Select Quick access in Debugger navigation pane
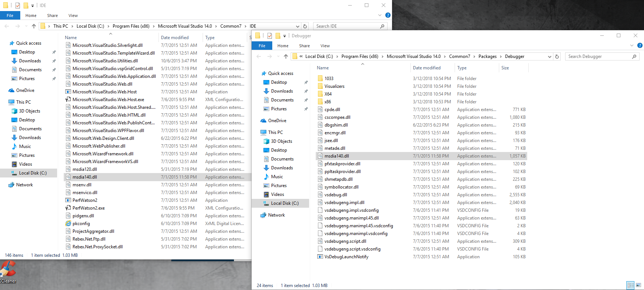 pyautogui.click(x=280, y=73)
